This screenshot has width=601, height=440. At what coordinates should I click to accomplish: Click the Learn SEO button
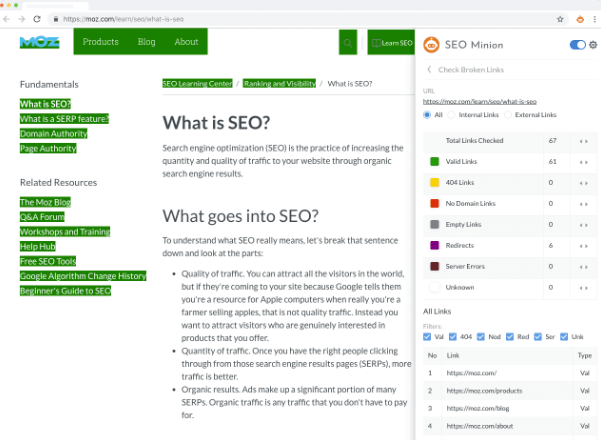pos(391,43)
